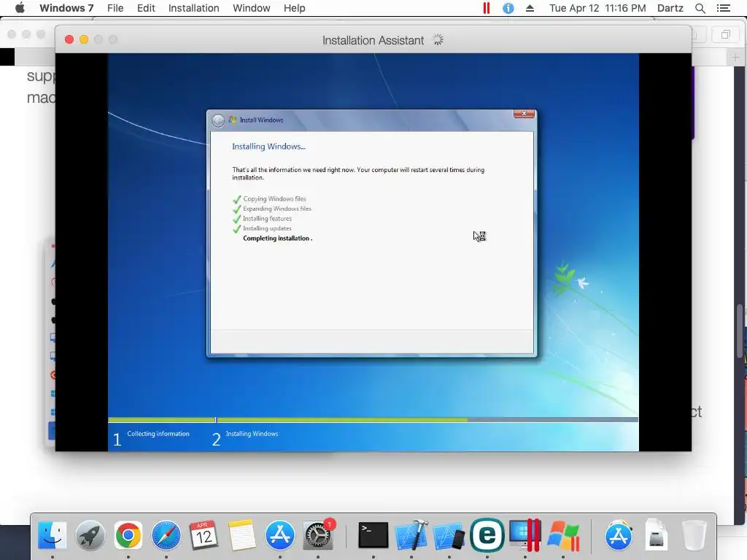Click the background browser window scrollbar

(740, 331)
